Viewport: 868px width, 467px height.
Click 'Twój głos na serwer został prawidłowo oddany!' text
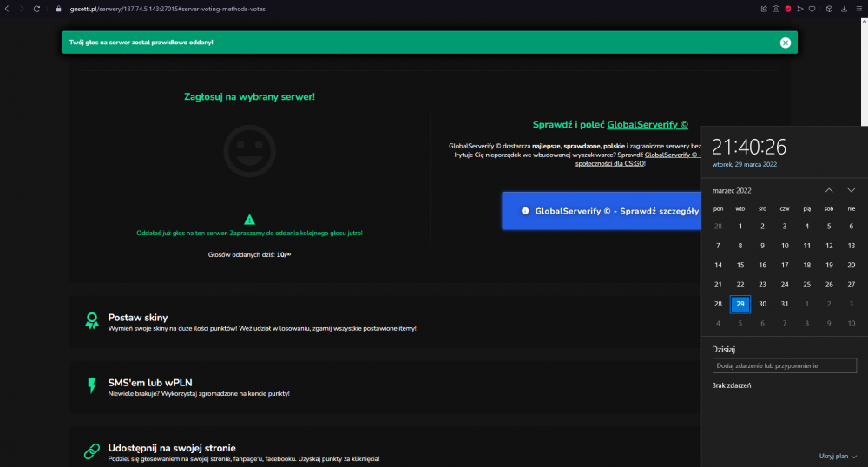(141, 43)
